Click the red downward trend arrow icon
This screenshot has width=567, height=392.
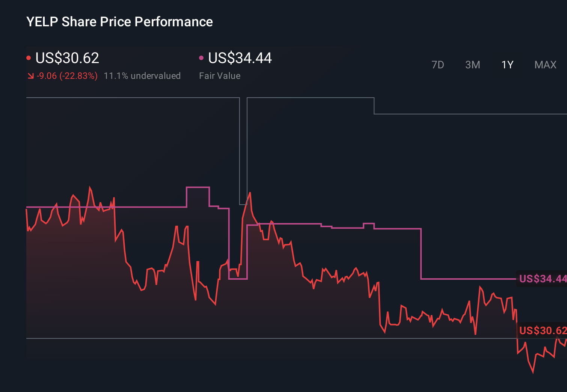click(30, 76)
